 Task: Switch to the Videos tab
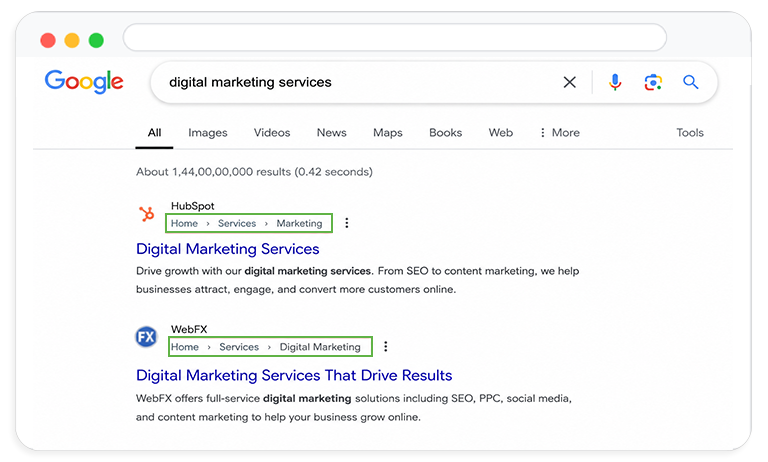(x=272, y=133)
